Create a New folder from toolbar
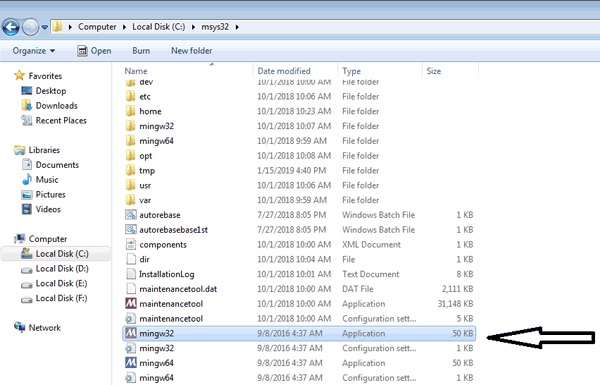Screen dimensions: 600x385 click(x=191, y=51)
